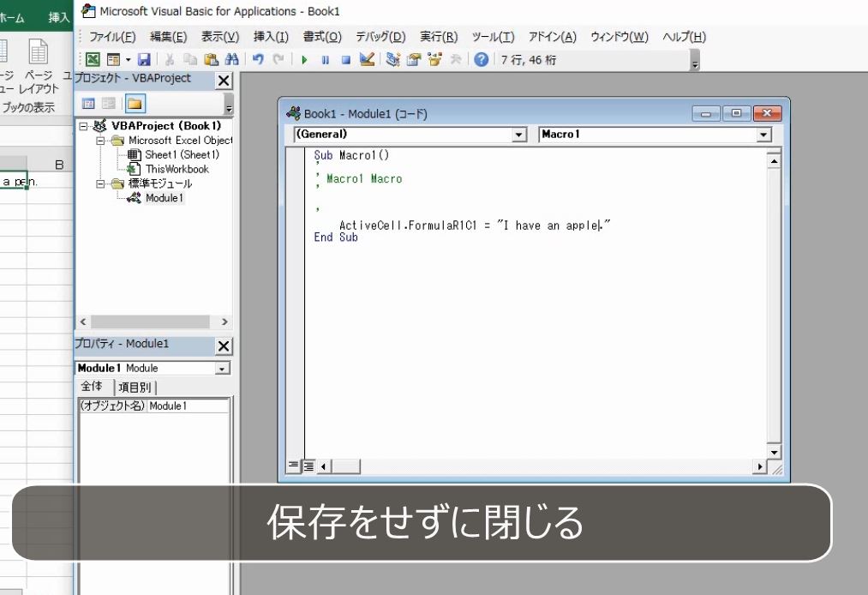Switch to Full Module View in the code window
Screen dimensions: 868x595
[308, 466]
